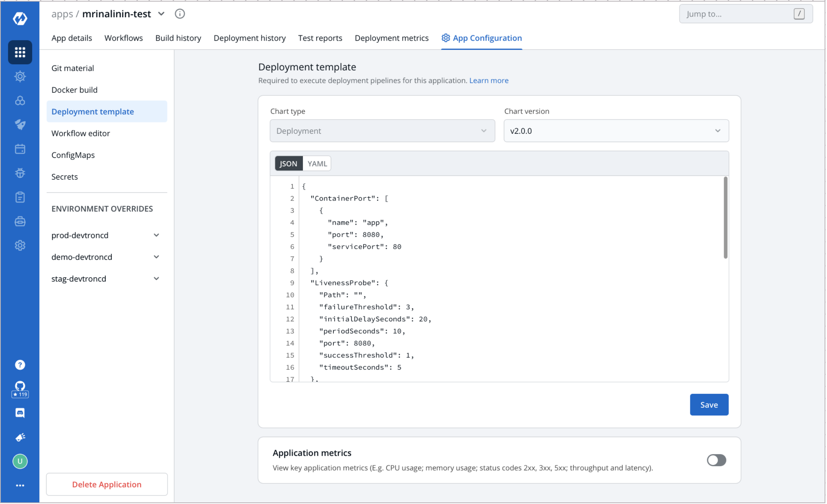Screen dimensions: 827x504
Task: Click the app info icon beside the name
Action: [x=180, y=14]
